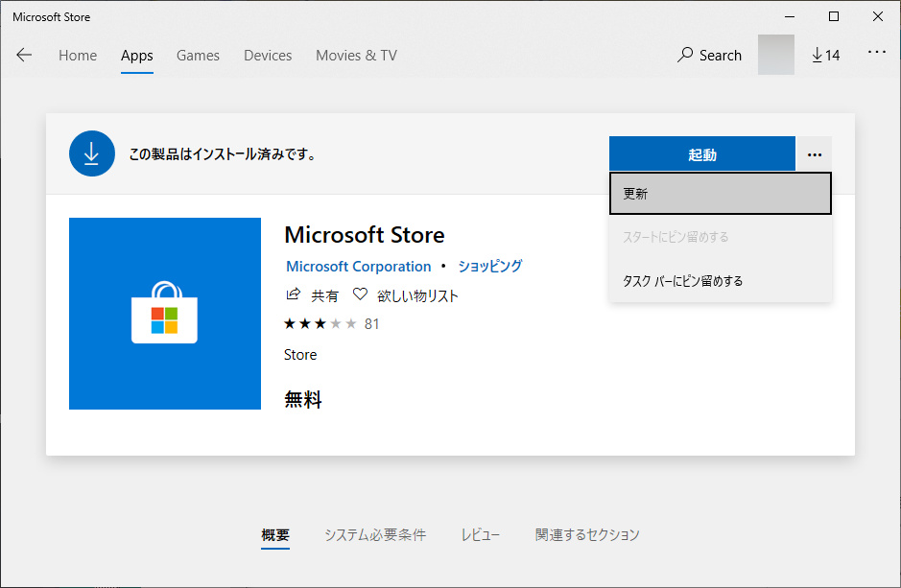Select the レビュー section tab
Screen dimensions: 901x588
pos(481,535)
